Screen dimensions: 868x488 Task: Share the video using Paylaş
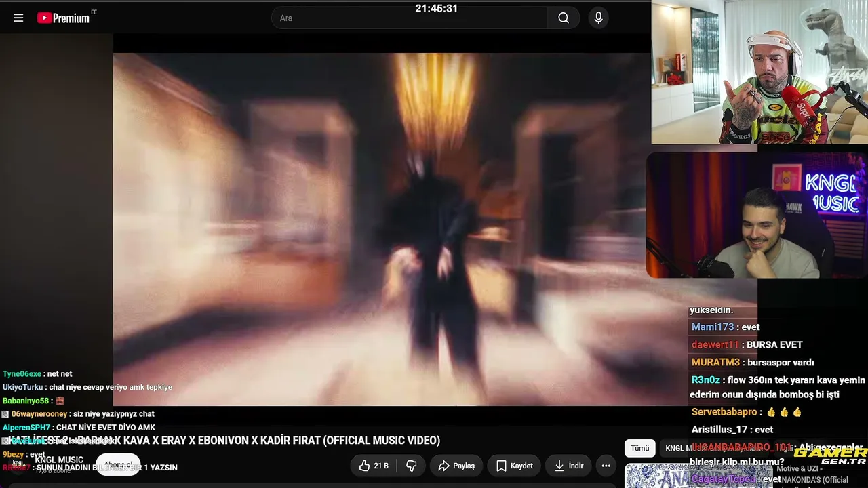[456, 466]
